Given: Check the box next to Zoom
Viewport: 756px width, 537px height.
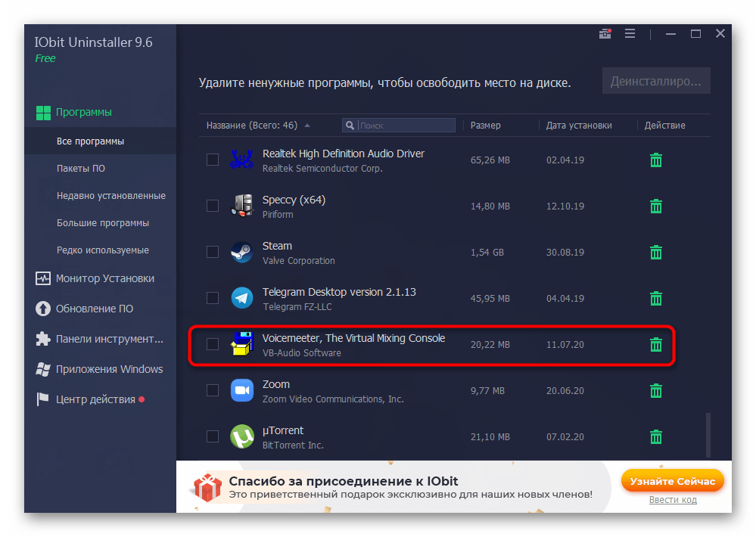Looking at the screenshot, I should tap(213, 390).
